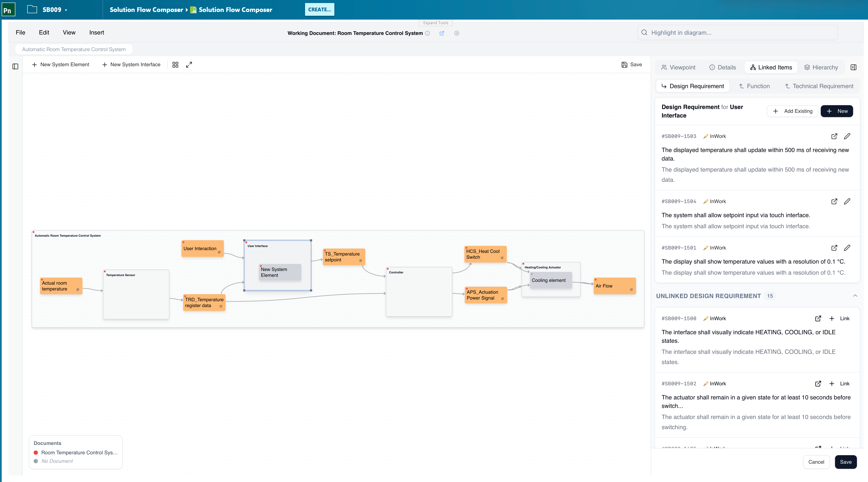This screenshot has width=868, height=482.
Task: Open link icon on User Interaction node
Action: click(x=219, y=252)
